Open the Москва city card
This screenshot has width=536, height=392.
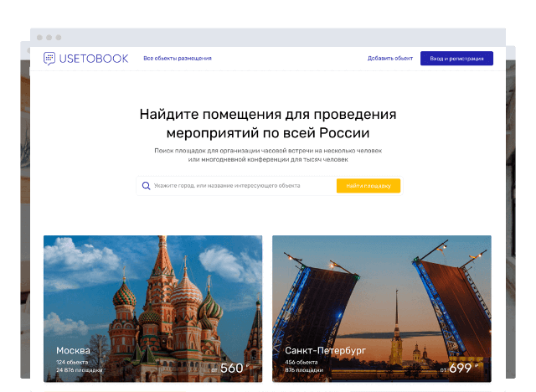(x=152, y=308)
